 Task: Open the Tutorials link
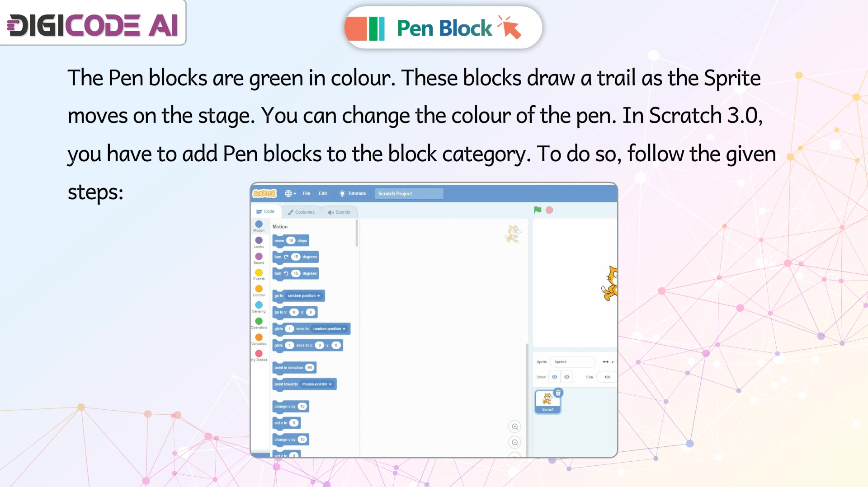tap(352, 193)
